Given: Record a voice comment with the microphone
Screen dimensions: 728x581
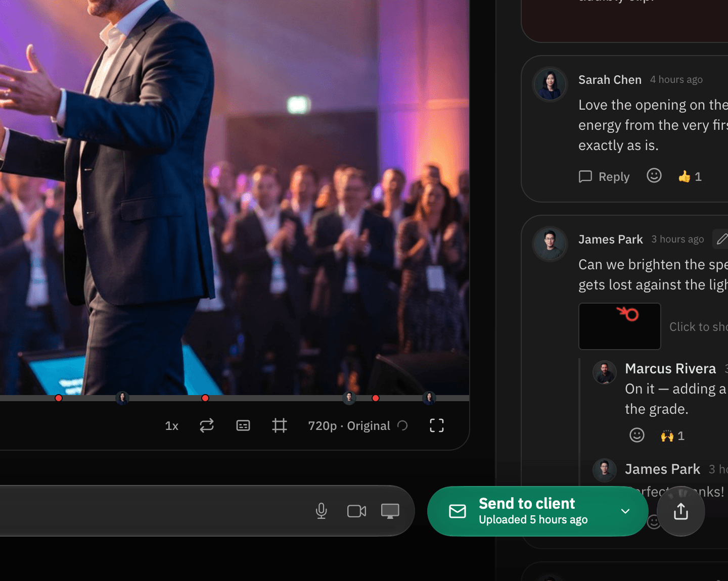Looking at the screenshot, I should pos(321,511).
